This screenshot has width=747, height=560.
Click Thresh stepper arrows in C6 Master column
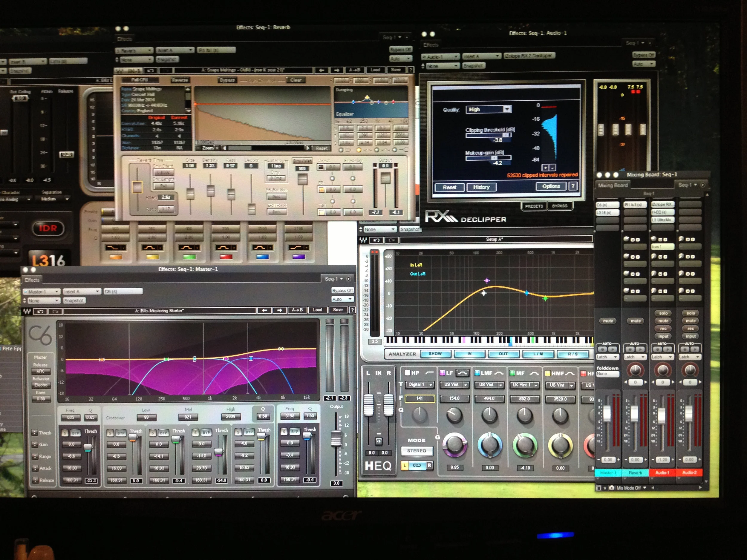point(35,433)
